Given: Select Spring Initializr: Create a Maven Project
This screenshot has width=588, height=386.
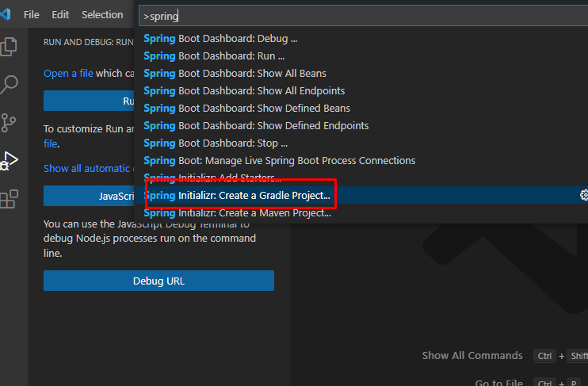Looking at the screenshot, I should [361, 212].
